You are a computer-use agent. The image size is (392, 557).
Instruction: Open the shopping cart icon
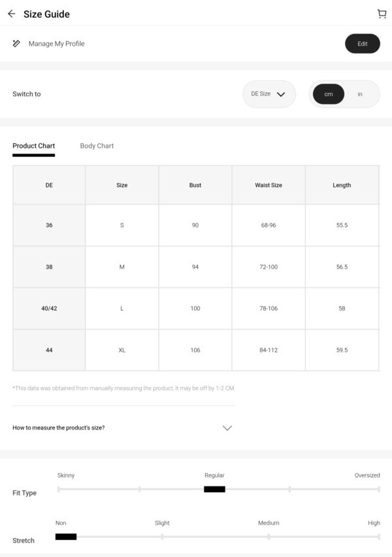pos(382,14)
